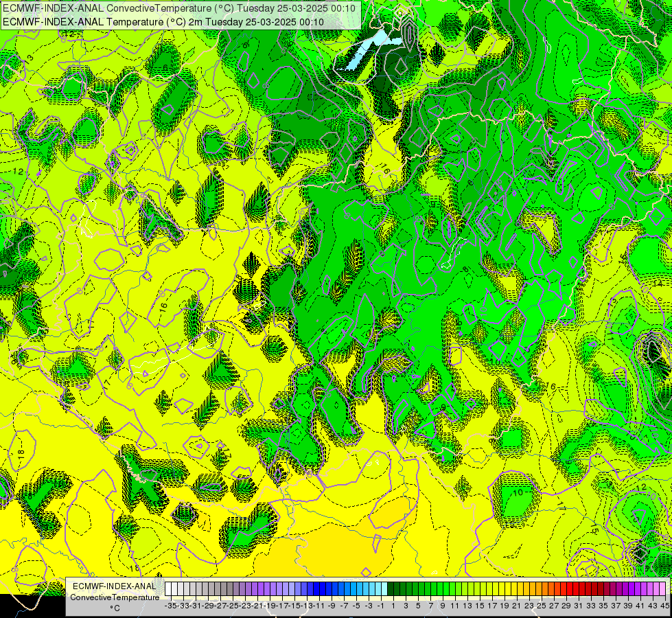Click the legend value 45
672x618 pixels.
click(664, 606)
